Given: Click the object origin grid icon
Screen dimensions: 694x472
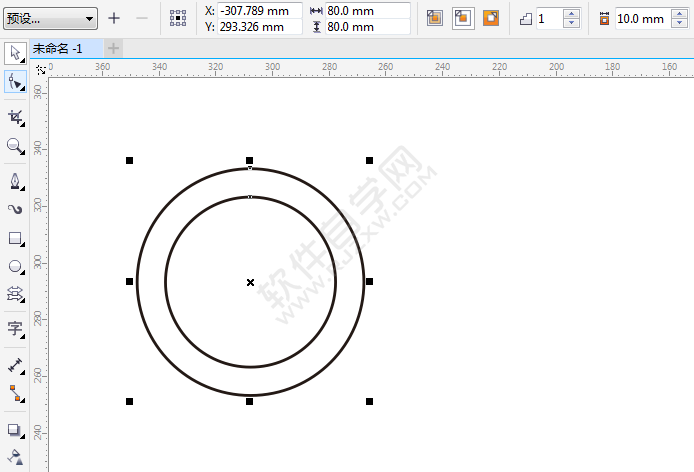Looking at the screenshot, I should (178, 18).
